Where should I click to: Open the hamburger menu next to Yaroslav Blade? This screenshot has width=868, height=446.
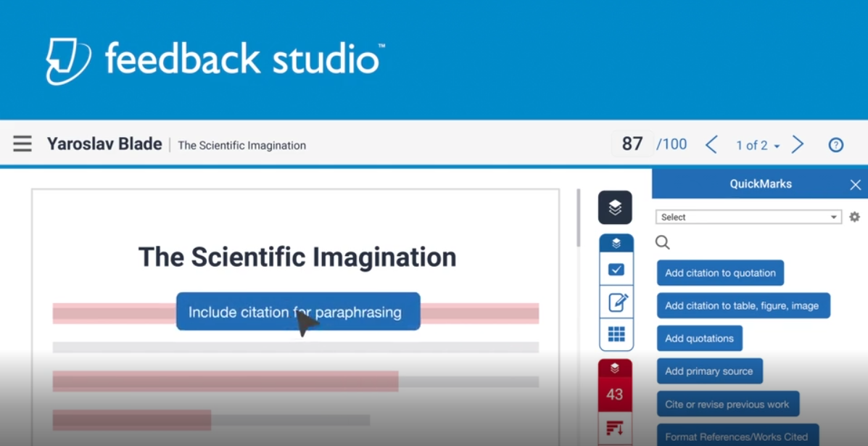click(22, 144)
